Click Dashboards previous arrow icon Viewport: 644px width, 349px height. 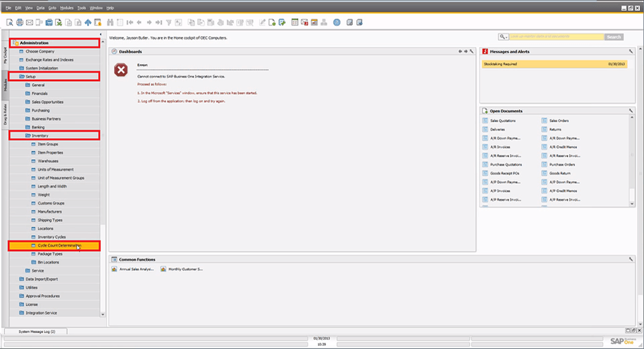460,52
